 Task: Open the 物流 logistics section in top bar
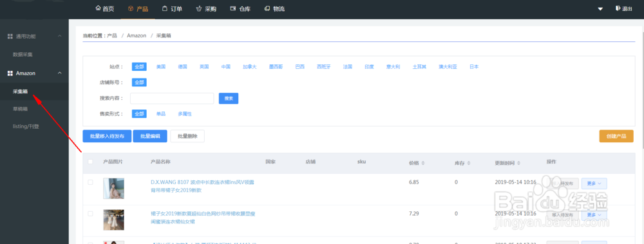click(x=274, y=8)
